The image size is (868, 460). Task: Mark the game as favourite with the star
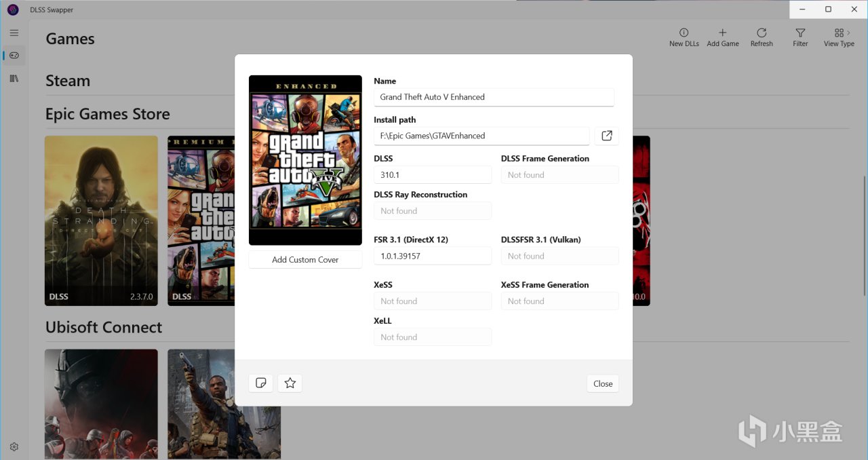[x=290, y=383]
